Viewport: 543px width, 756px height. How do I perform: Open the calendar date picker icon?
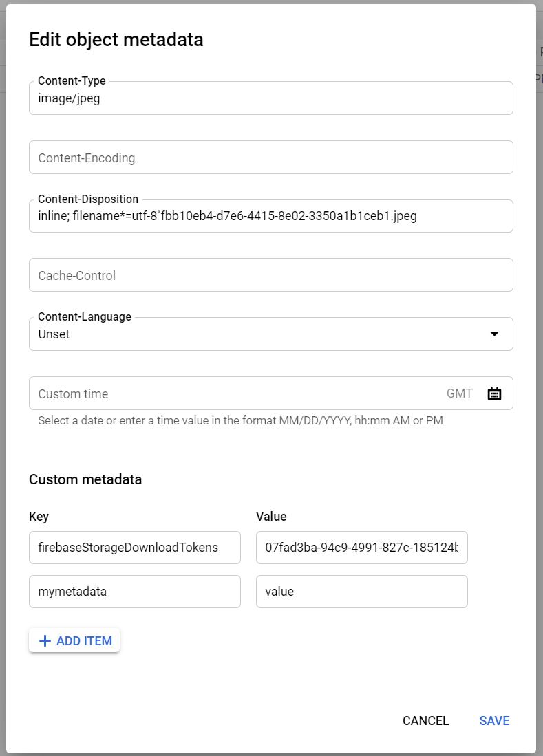click(494, 393)
